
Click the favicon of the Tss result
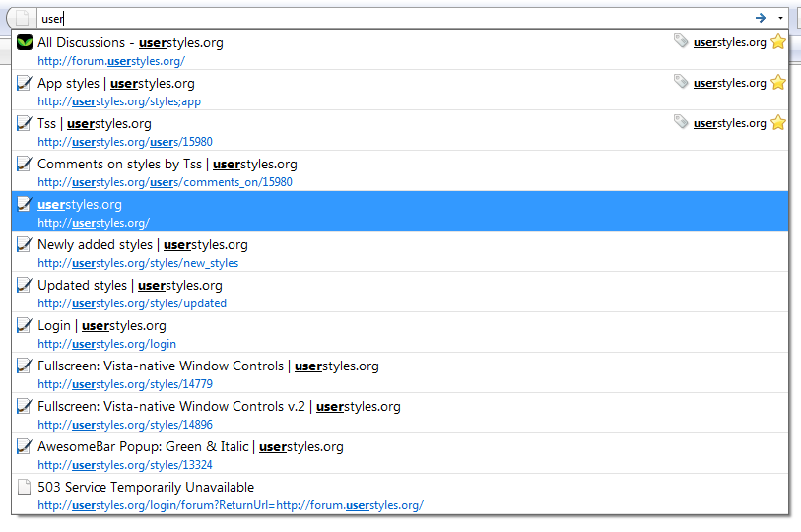click(24, 123)
